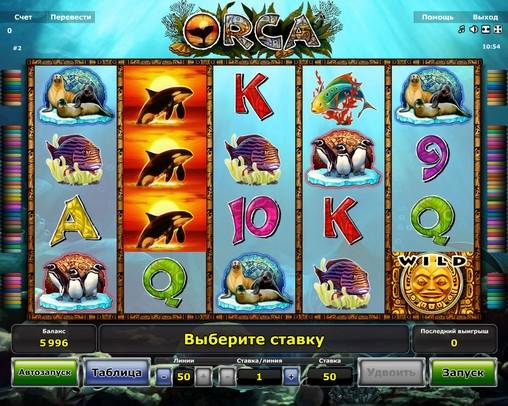Enable Автозапуск autoplay

(x=45, y=372)
